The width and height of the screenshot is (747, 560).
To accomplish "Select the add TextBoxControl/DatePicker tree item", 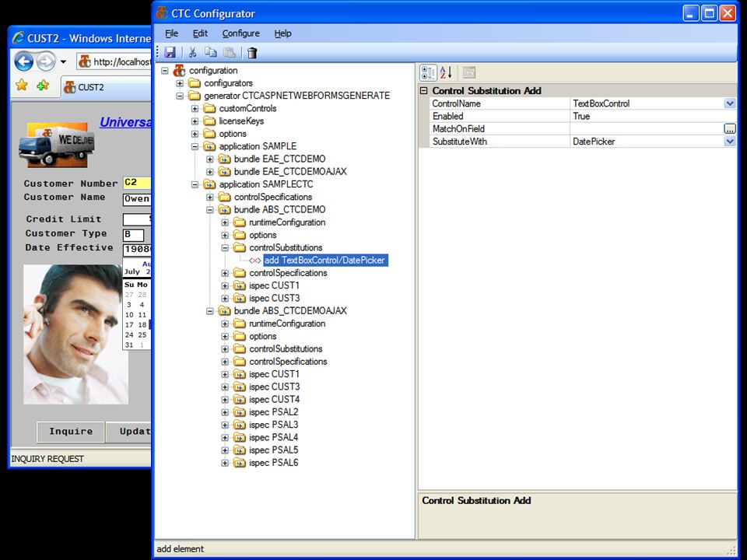I will (x=325, y=261).
